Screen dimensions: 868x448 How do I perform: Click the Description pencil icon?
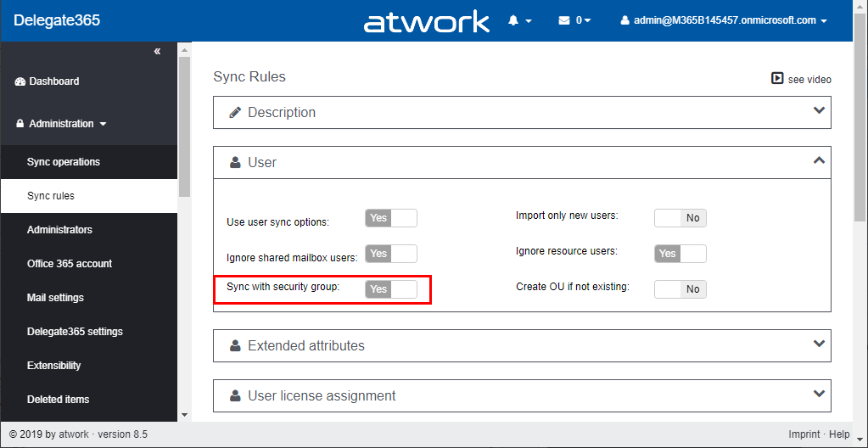point(235,112)
